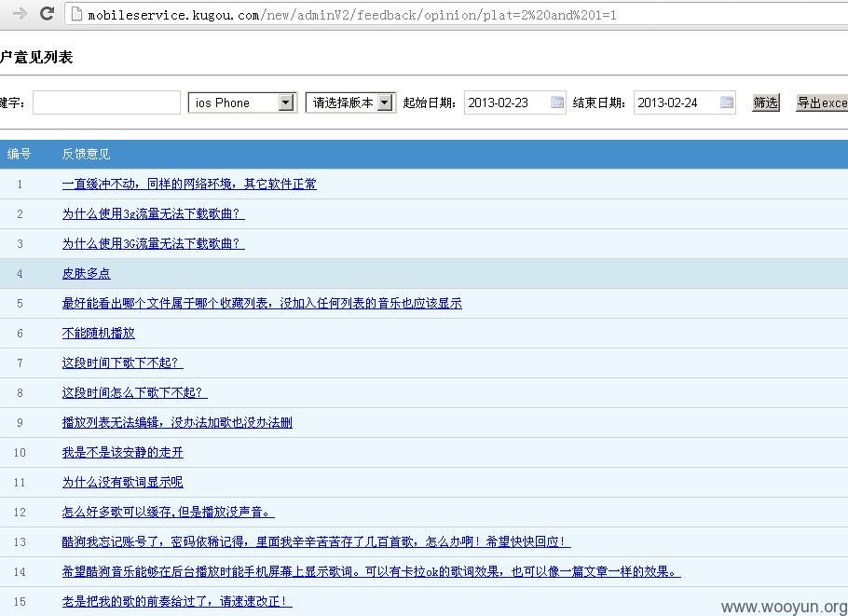Open the 请选择版本 version dropdown
Image resolution: width=848 pixels, height=616 pixels.
coord(350,103)
